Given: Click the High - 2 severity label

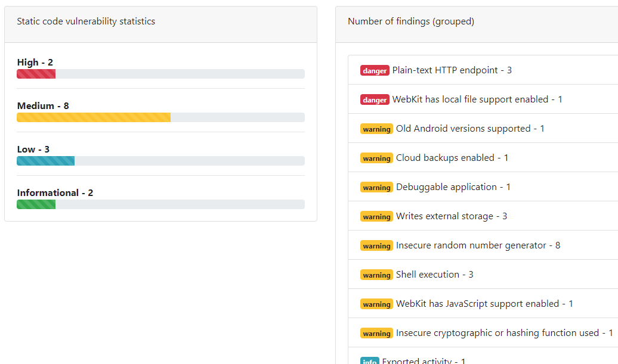Looking at the screenshot, I should click(x=35, y=63).
